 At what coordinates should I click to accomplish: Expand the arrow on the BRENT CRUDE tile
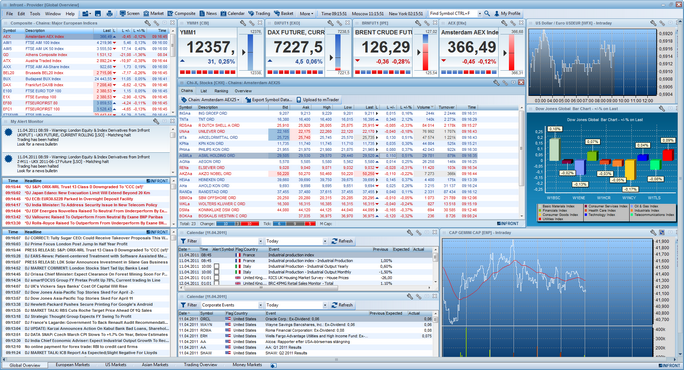[x=419, y=52]
